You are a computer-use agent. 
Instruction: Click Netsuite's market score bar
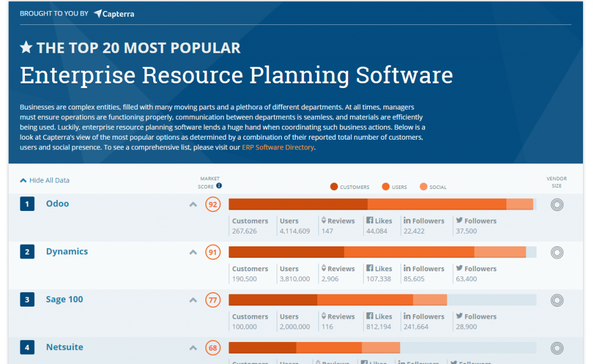pos(383,348)
